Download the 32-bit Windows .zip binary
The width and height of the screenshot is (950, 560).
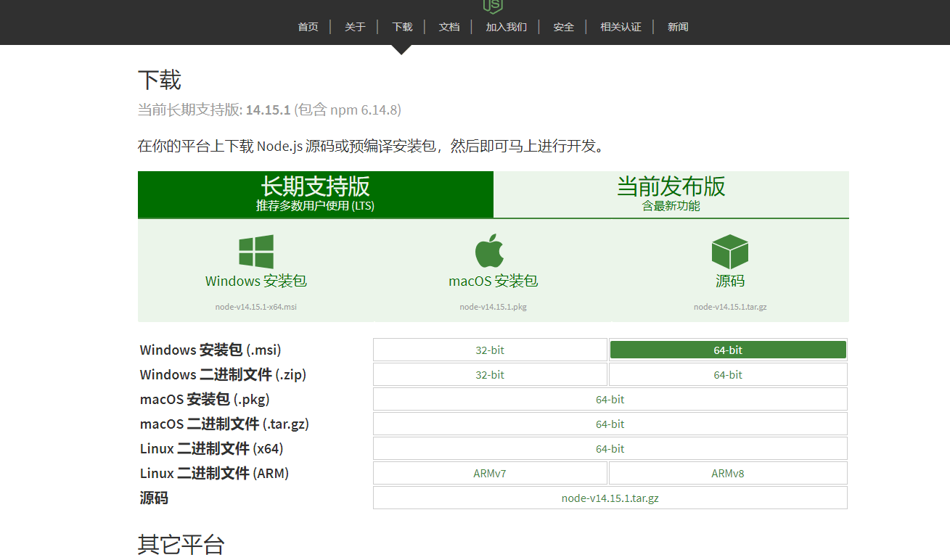(x=490, y=374)
